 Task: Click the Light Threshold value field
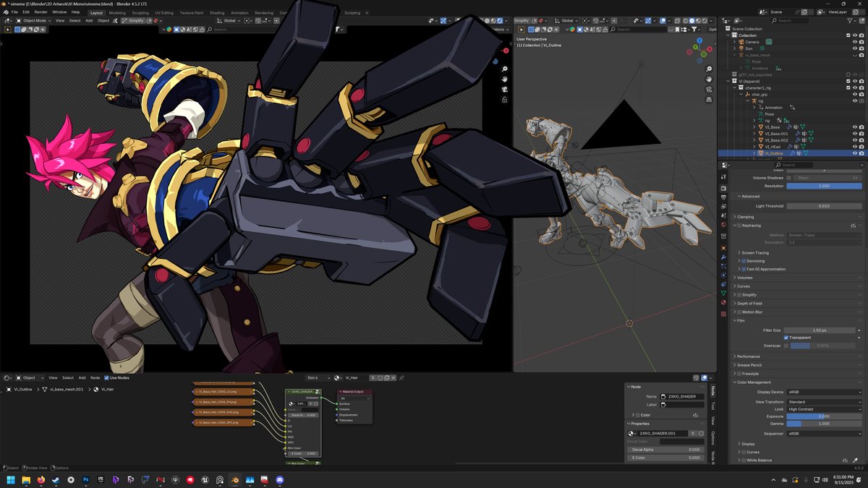825,206
